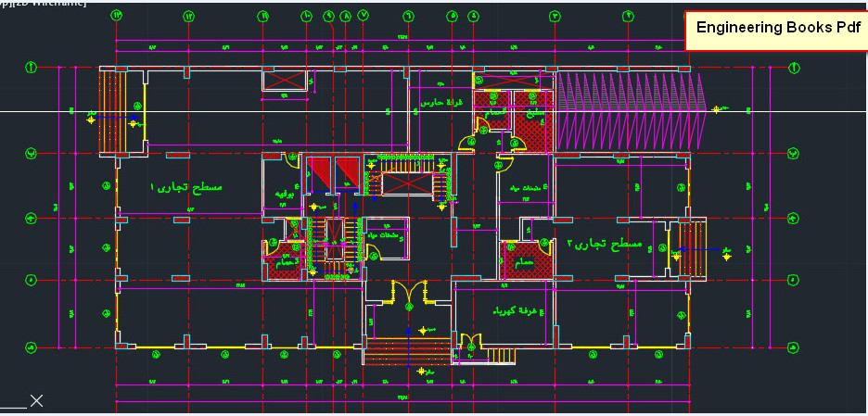Select the yellow main entrance double door
The height and width of the screenshot is (416, 868).
(410, 292)
